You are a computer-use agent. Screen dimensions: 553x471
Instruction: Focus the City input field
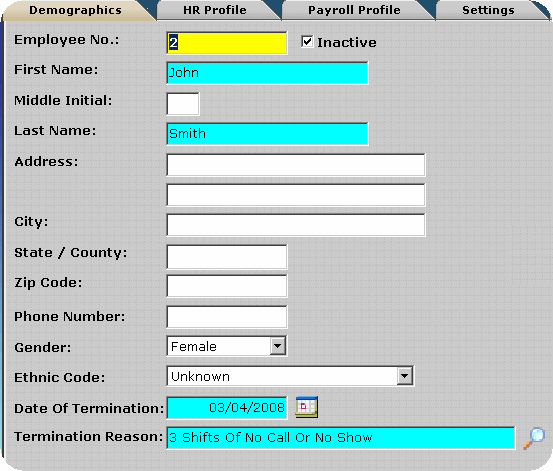point(296,225)
